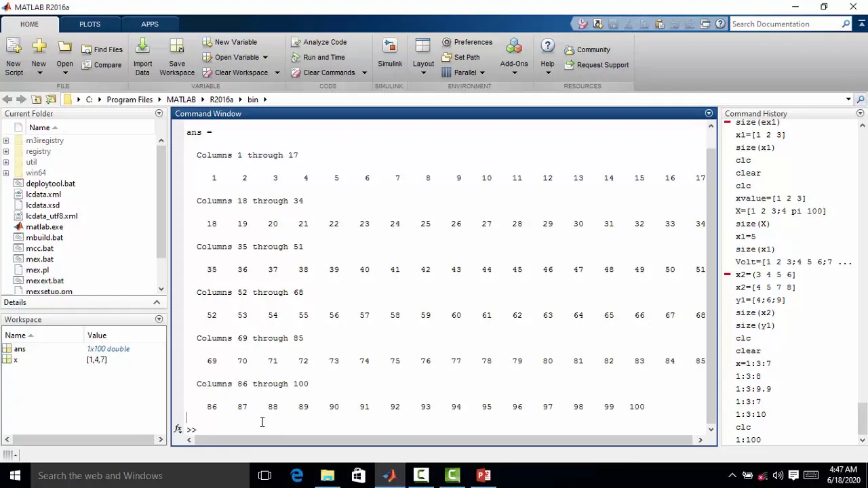Viewport: 868px width, 488px height.
Task: Switch to the PLOTS tab
Action: (x=90, y=24)
